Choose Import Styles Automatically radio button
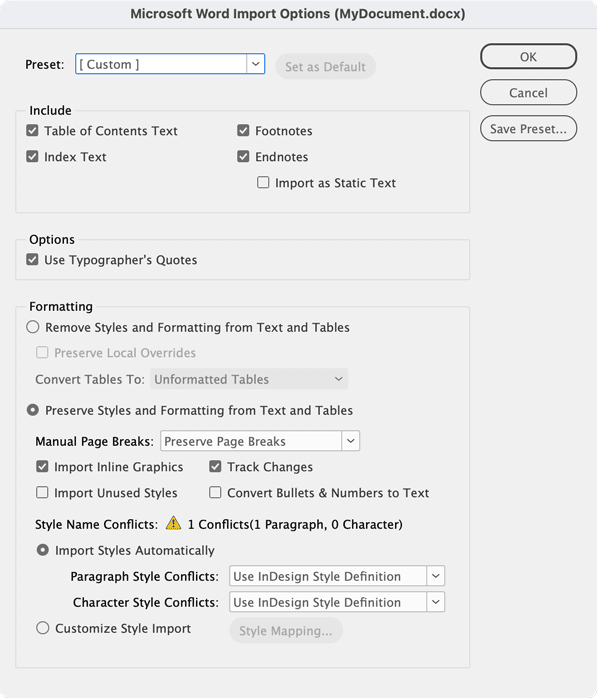The width and height of the screenshot is (597, 698). coord(42,550)
